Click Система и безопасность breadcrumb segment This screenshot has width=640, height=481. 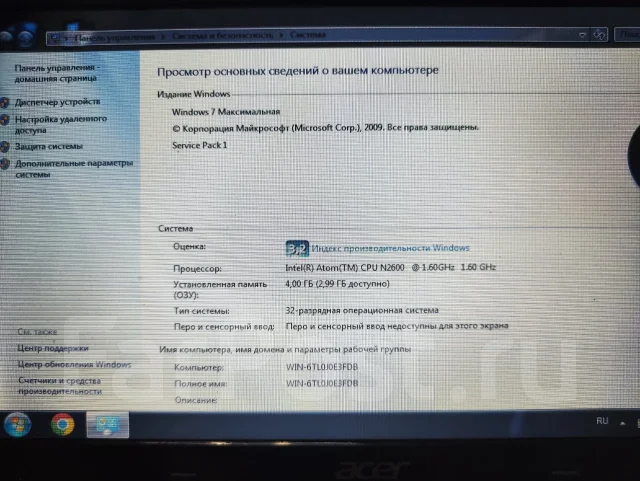coord(222,36)
